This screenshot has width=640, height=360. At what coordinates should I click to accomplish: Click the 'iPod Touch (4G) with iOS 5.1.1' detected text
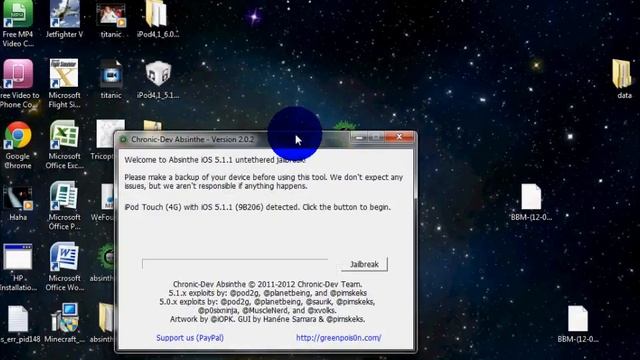[x=258, y=207]
